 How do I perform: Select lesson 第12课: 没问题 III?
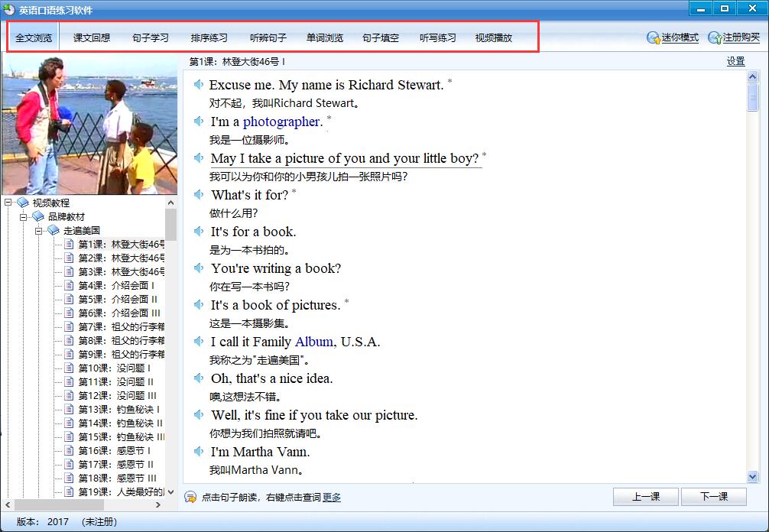click(117, 395)
